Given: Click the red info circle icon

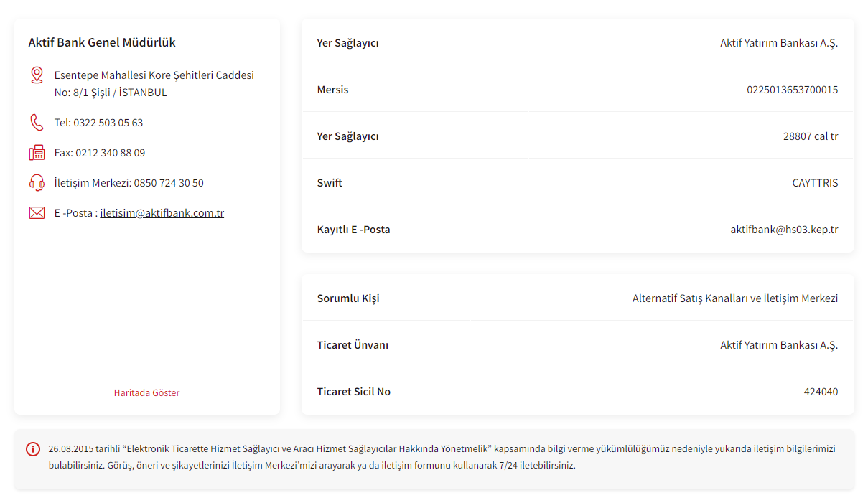Looking at the screenshot, I should coord(33,449).
